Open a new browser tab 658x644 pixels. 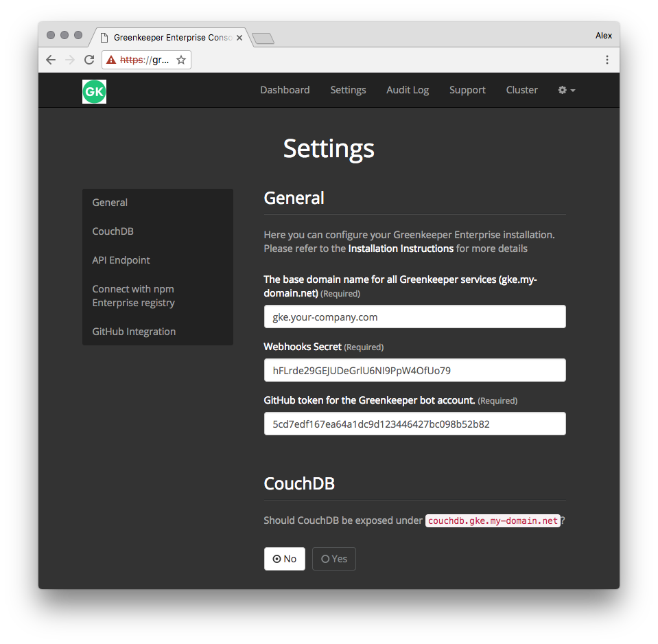tap(263, 38)
